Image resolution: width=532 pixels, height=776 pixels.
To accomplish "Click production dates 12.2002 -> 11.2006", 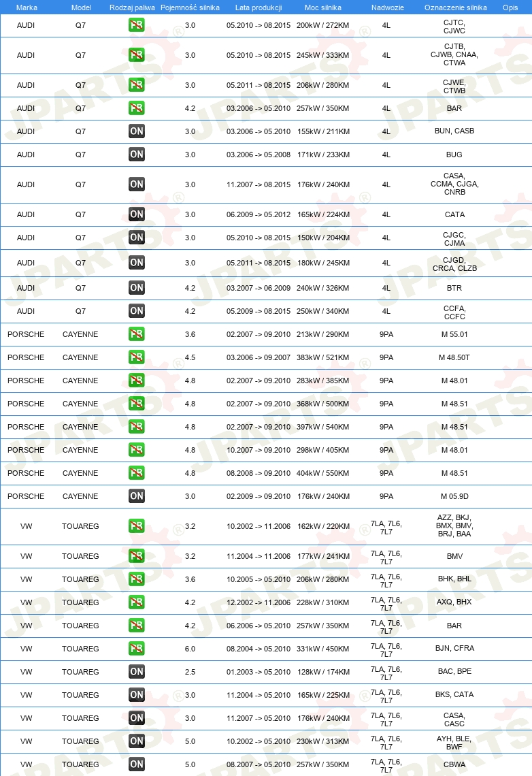I will [x=259, y=602].
